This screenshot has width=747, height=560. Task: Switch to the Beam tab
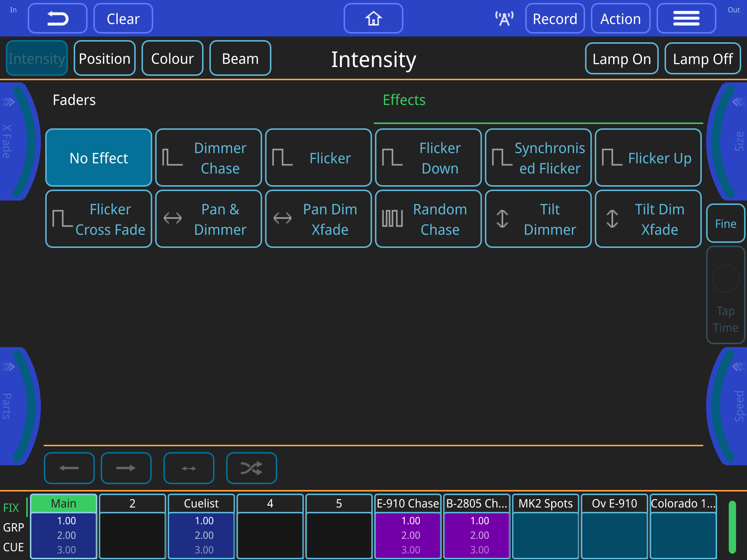[x=240, y=58]
